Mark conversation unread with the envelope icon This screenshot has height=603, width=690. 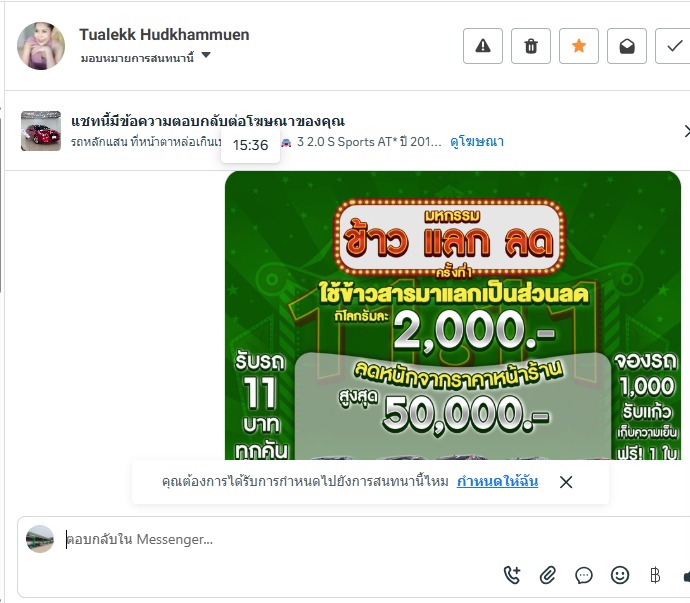pos(627,46)
